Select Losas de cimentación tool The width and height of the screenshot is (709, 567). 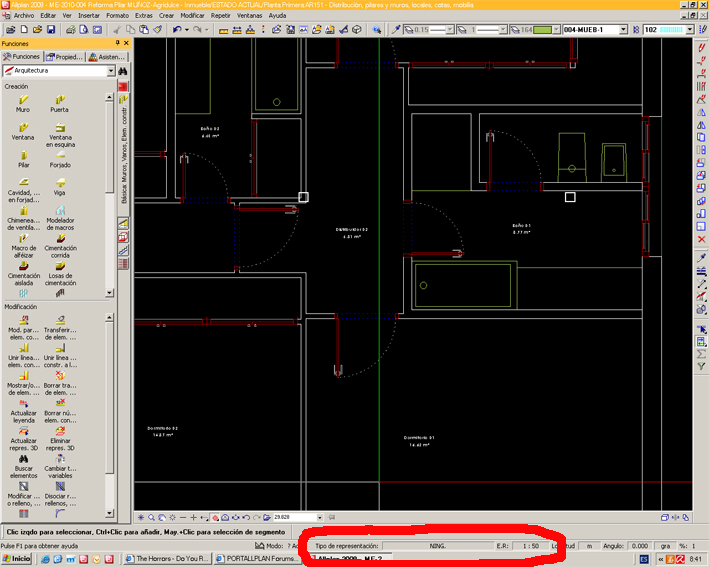pos(60,273)
